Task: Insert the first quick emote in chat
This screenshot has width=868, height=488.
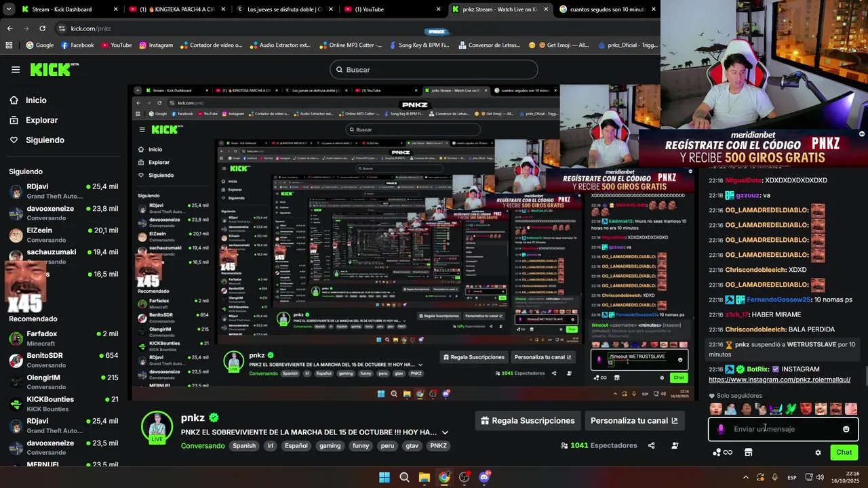Action: tap(716, 409)
